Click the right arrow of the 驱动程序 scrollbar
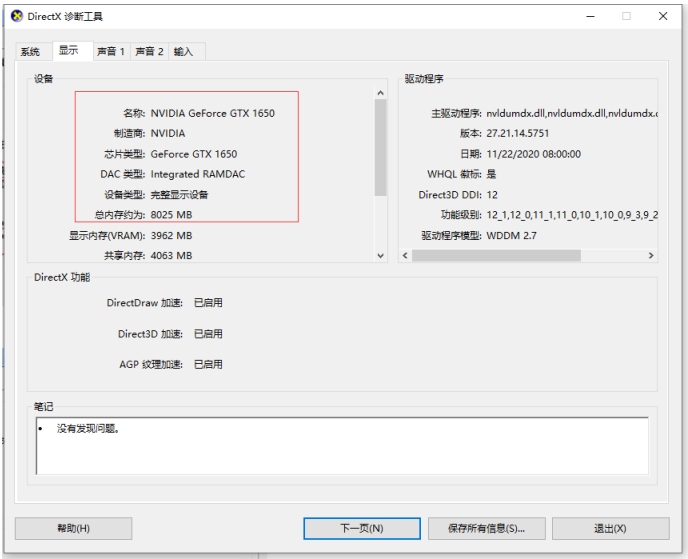688x559 pixels. pos(651,255)
